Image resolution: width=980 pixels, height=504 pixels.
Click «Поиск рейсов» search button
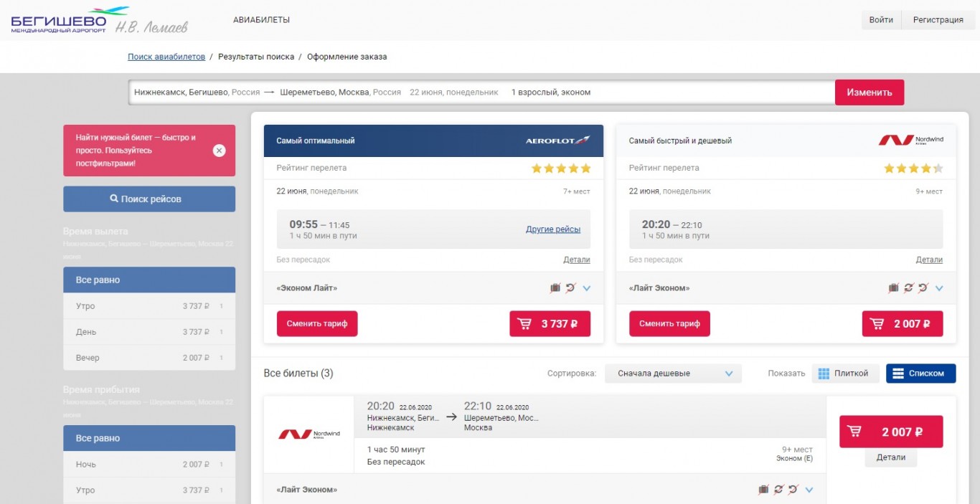(149, 199)
